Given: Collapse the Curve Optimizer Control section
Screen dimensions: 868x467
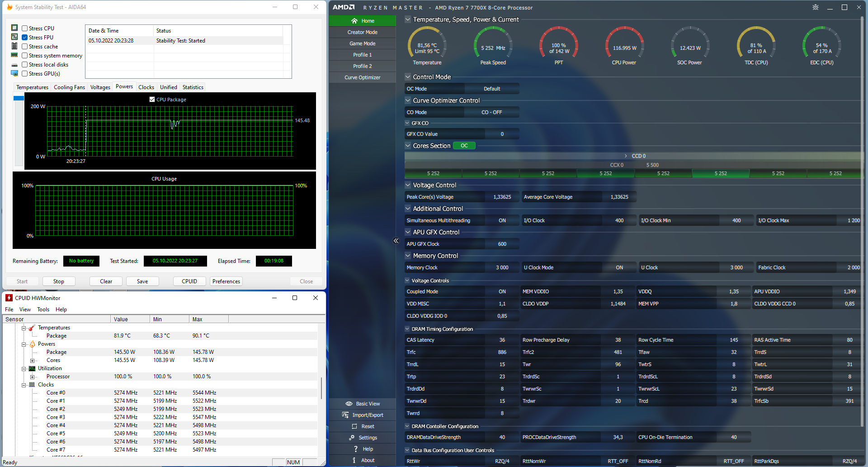Looking at the screenshot, I should (408, 100).
